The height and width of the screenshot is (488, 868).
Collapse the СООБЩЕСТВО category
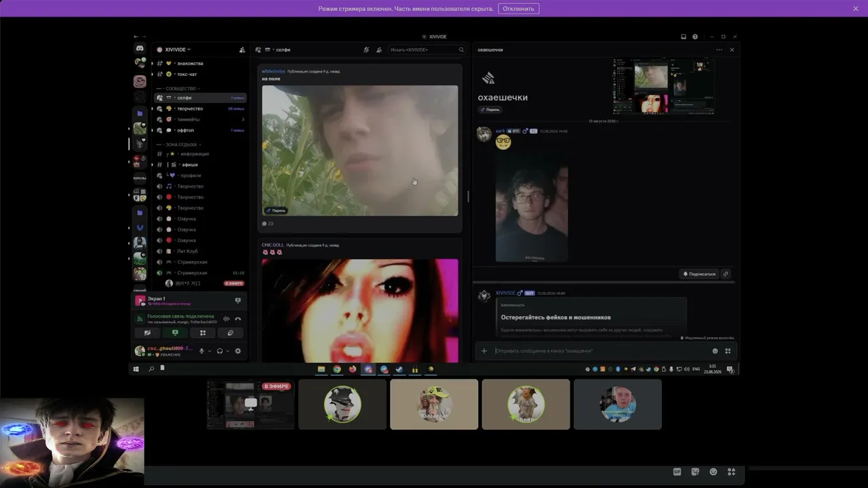tap(180, 89)
